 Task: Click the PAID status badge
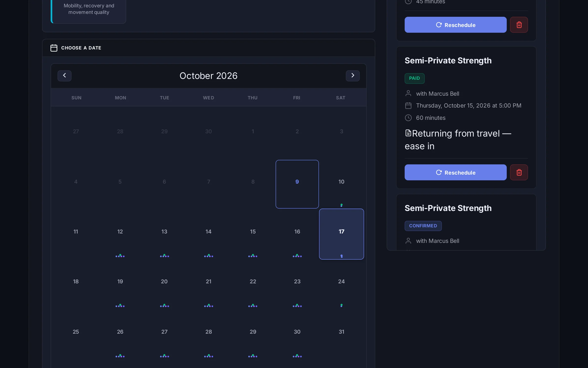(414, 78)
